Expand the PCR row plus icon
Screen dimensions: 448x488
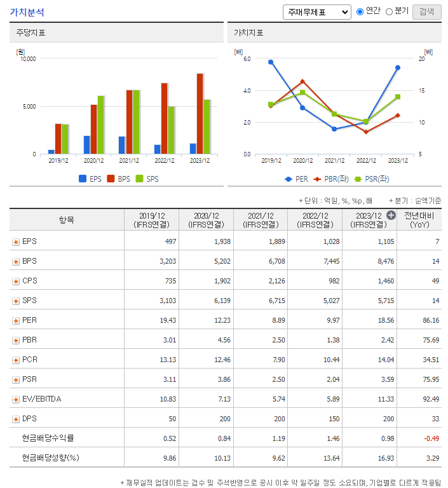coord(16,360)
